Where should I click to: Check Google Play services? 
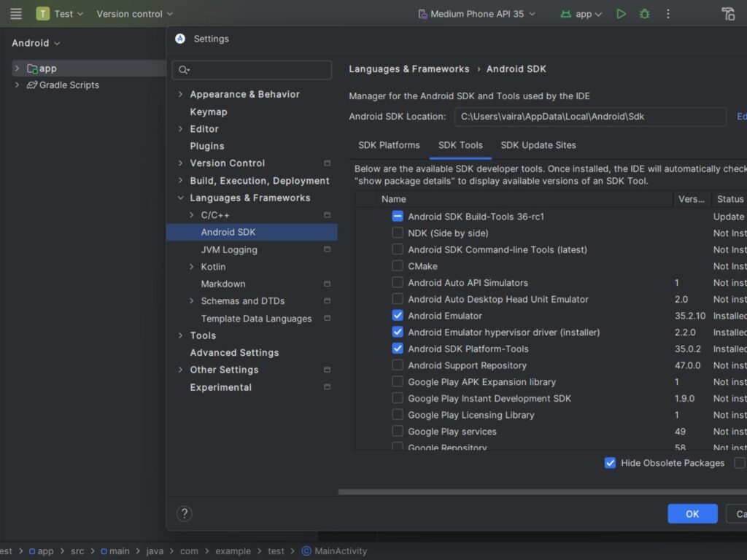point(398,431)
